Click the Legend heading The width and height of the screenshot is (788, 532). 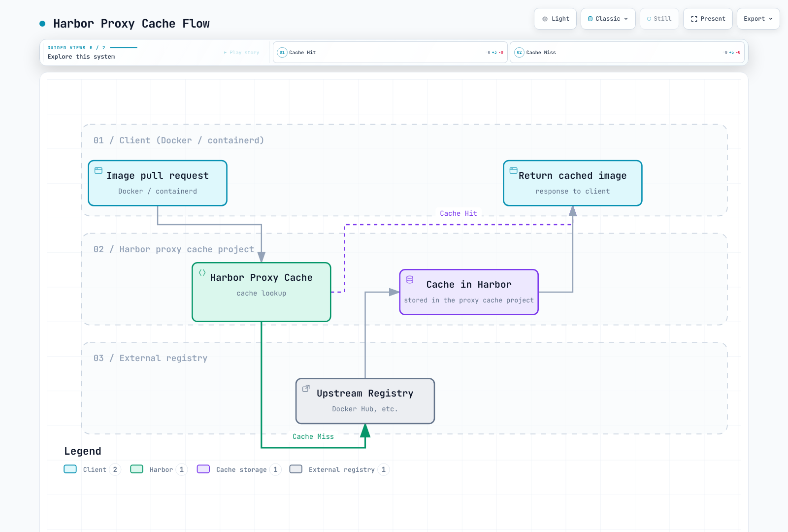tap(83, 451)
